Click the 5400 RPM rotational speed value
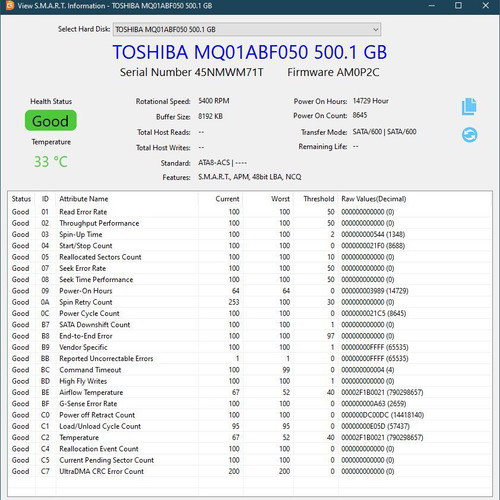 214,101
